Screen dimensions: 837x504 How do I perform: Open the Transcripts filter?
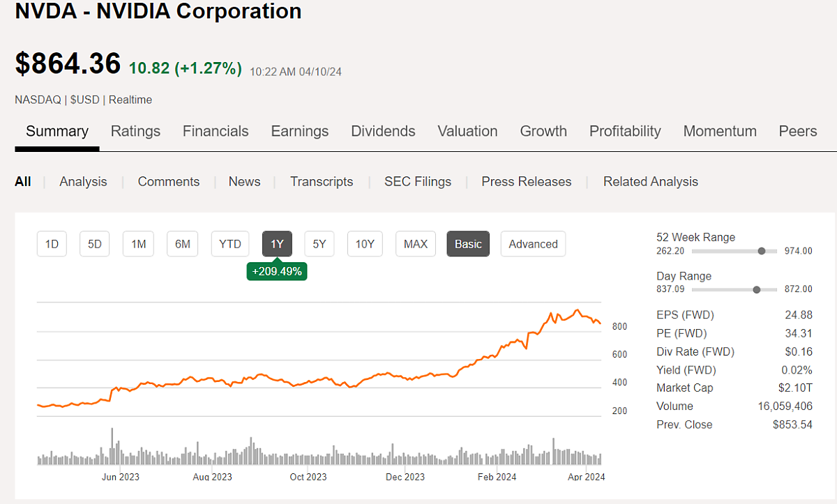pos(322,181)
